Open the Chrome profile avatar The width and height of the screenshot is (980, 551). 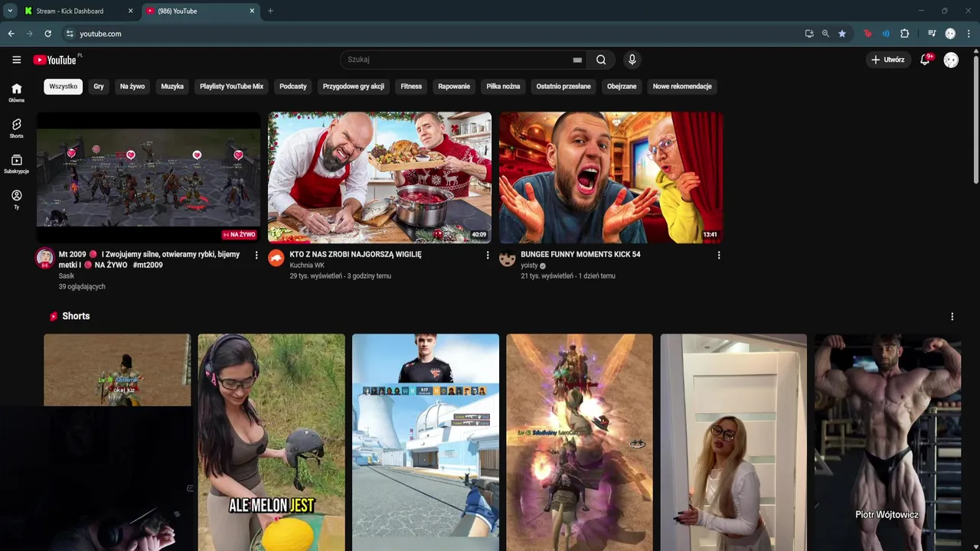(950, 34)
